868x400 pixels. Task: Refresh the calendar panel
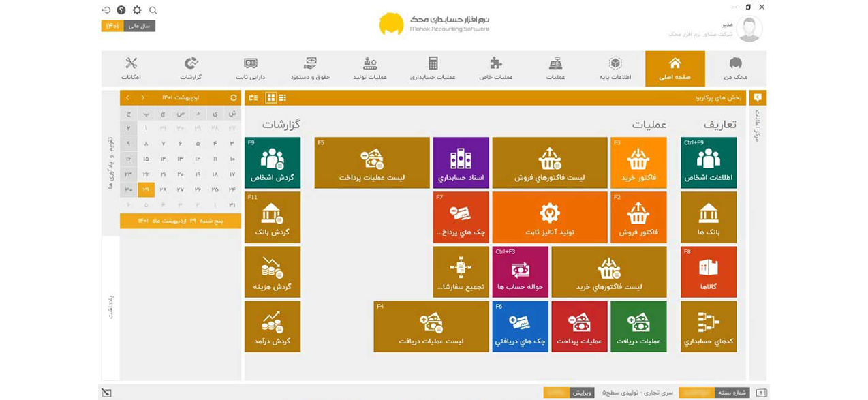234,98
